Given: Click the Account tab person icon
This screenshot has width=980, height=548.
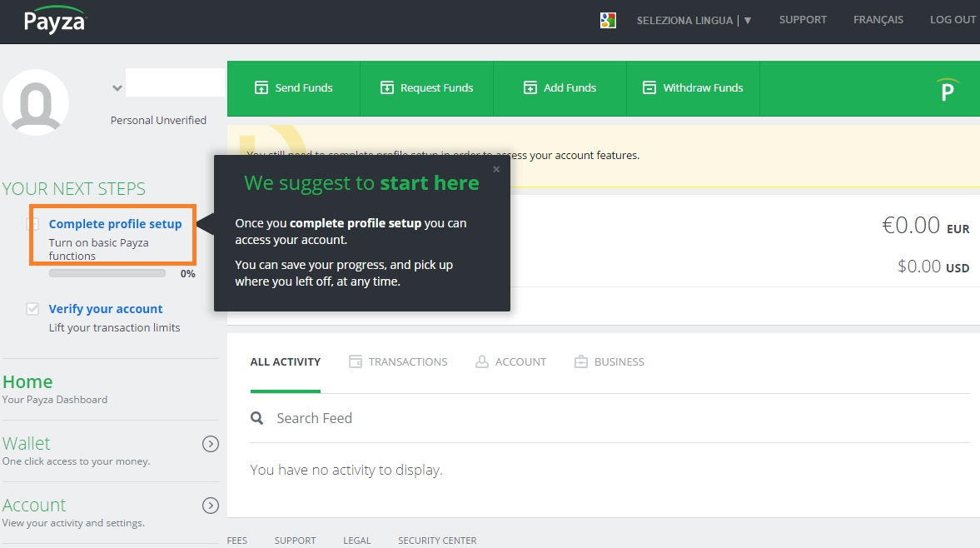Looking at the screenshot, I should 482,361.
